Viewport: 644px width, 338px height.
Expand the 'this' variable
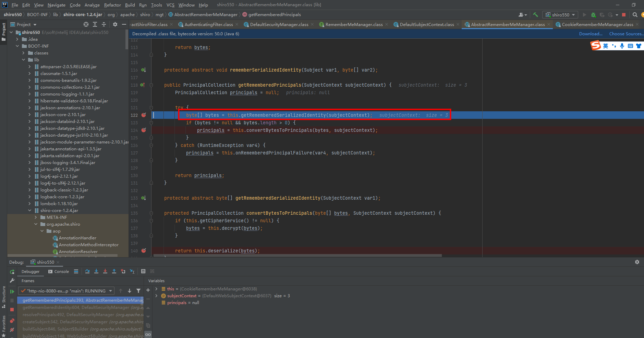point(156,289)
